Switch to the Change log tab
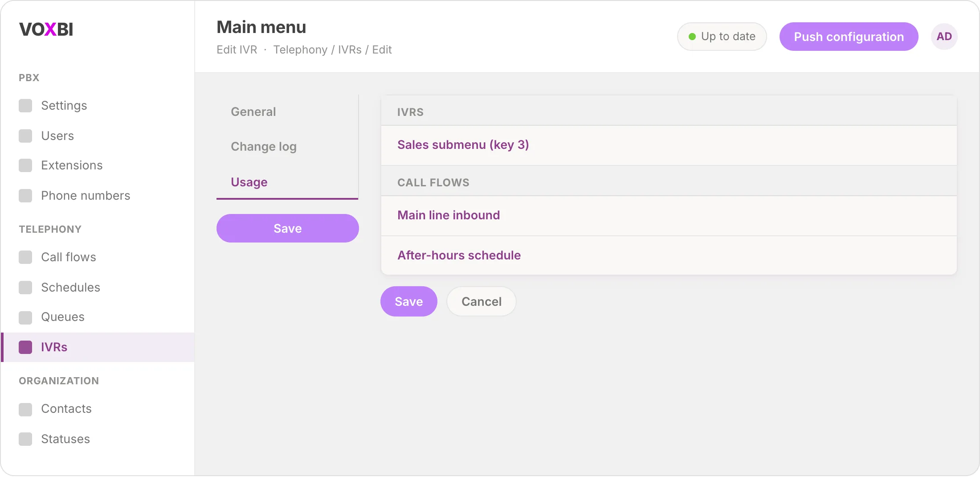Image resolution: width=980 pixels, height=477 pixels. point(287,147)
